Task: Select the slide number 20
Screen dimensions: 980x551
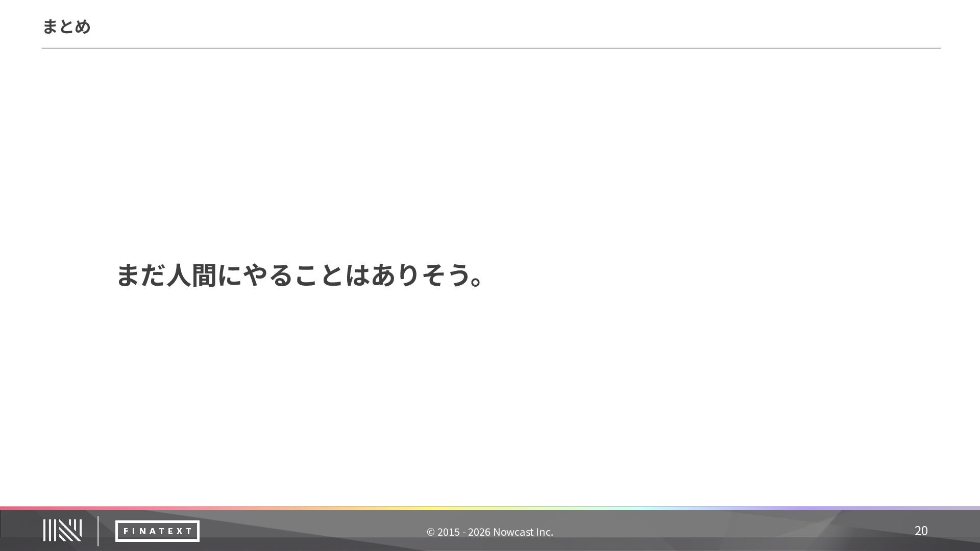Action: [x=921, y=531]
